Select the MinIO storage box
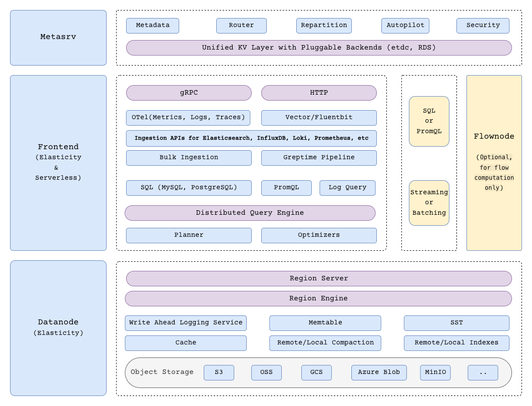Image resolution: width=532 pixels, height=406 pixels. 435,372
